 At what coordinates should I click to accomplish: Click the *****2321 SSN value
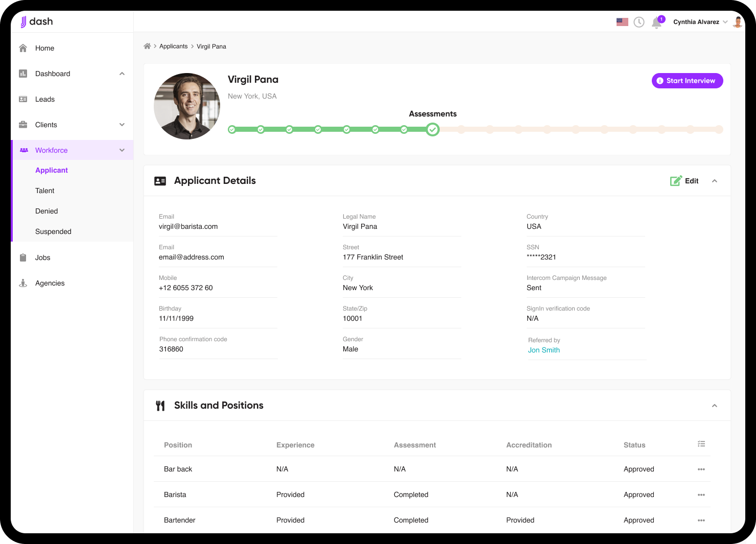(541, 257)
